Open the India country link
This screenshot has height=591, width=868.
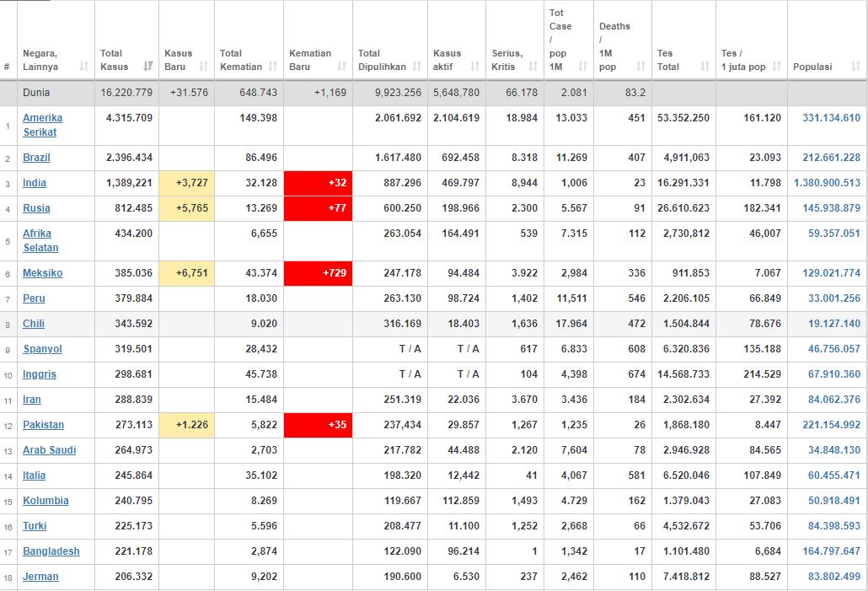(35, 183)
